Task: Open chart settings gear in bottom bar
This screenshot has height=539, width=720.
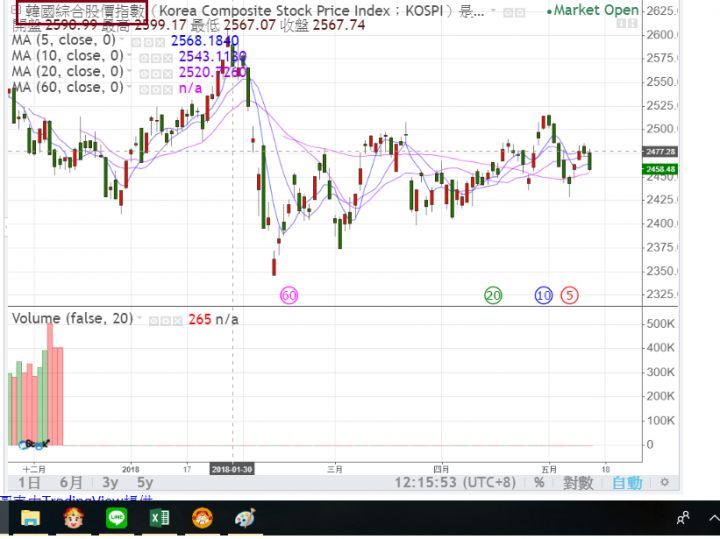Action: 664,483
